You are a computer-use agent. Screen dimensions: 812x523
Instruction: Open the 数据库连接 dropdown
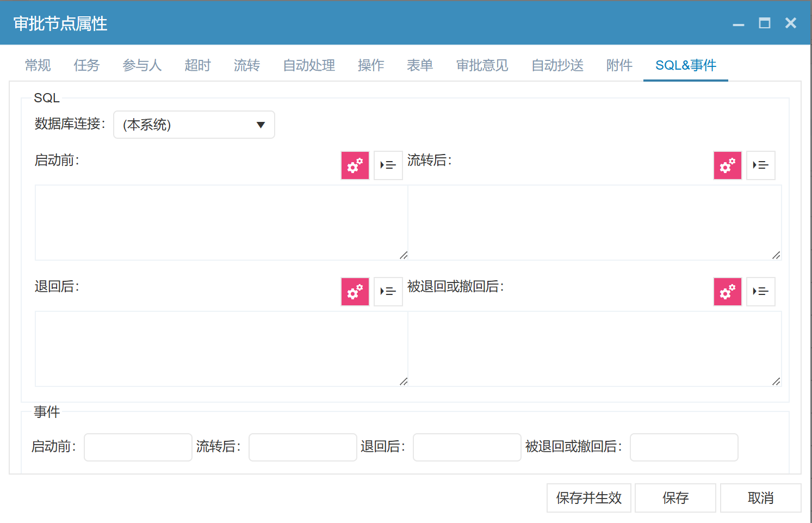(194, 125)
